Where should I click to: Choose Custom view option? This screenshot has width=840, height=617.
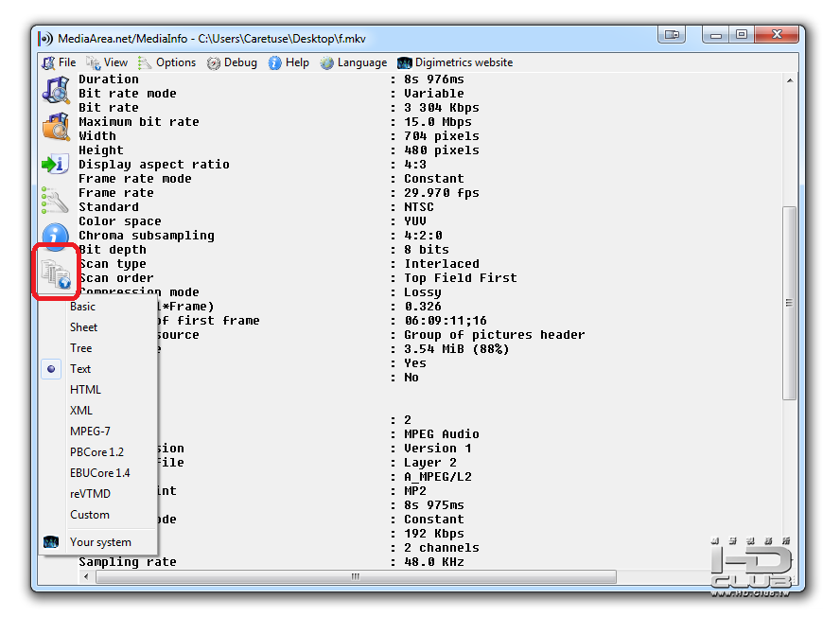(x=99, y=515)
